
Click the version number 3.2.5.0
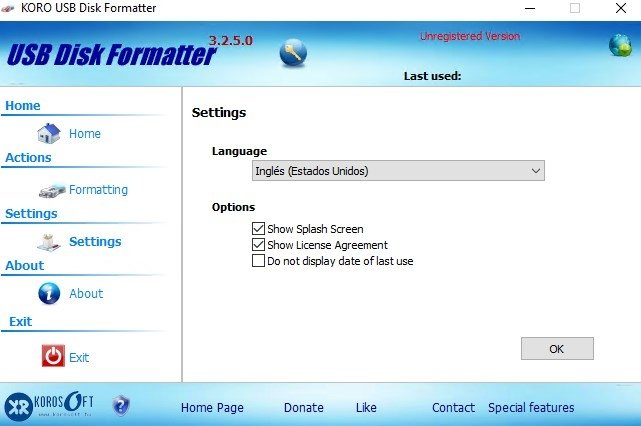tap(231, 40)
